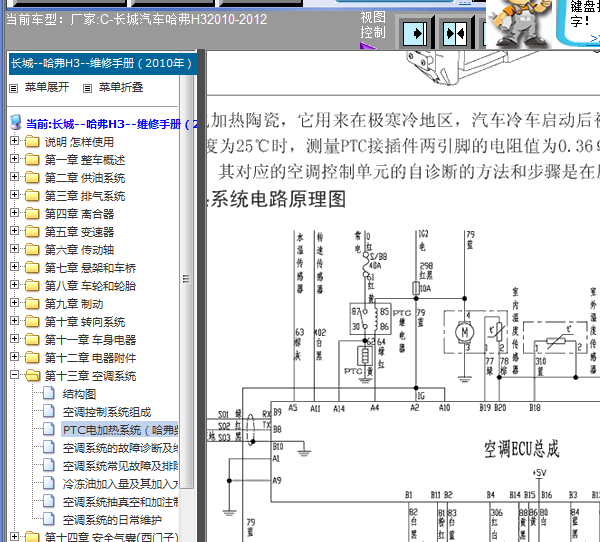The image size is (600, 542).
Task: Click the panel splitter grip handle
Action: pos(186,279)
